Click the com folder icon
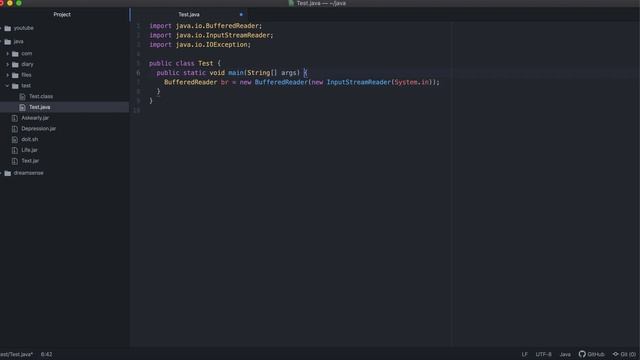 [16, 54]
